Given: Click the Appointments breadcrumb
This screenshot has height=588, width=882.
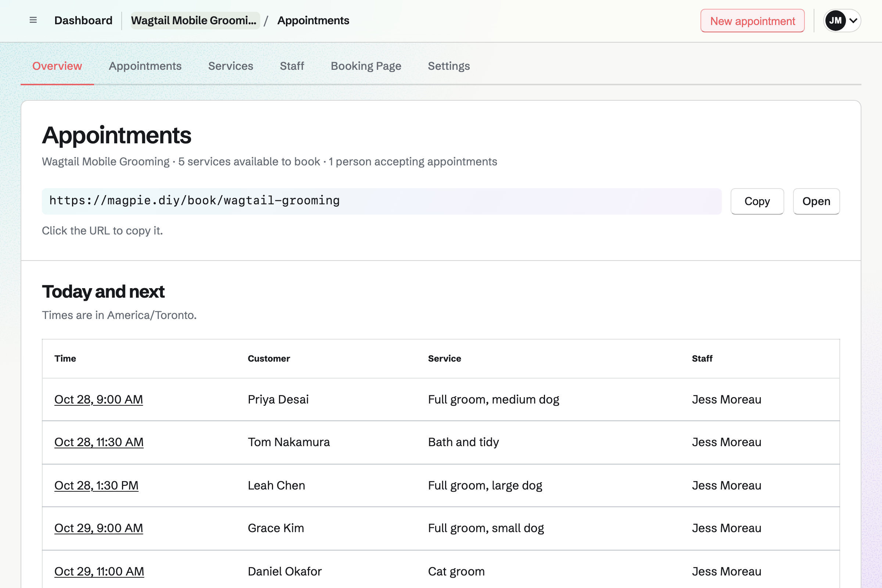Looking at the screenshot, I should 313,20.
